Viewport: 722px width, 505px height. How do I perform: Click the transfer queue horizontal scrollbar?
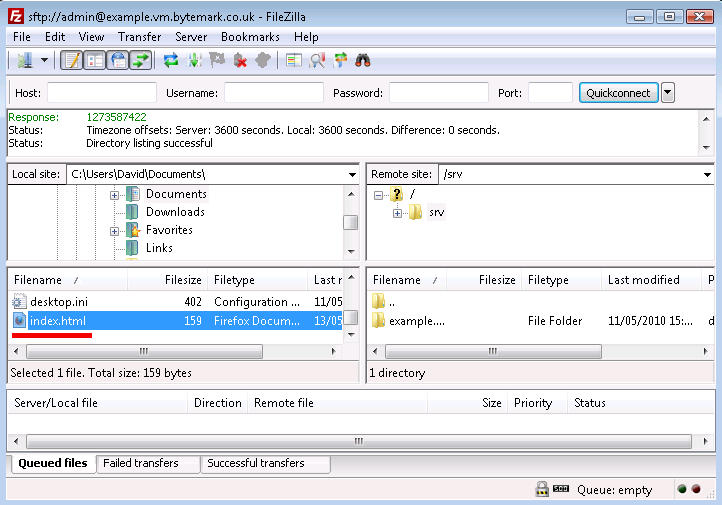pos(359,441)
